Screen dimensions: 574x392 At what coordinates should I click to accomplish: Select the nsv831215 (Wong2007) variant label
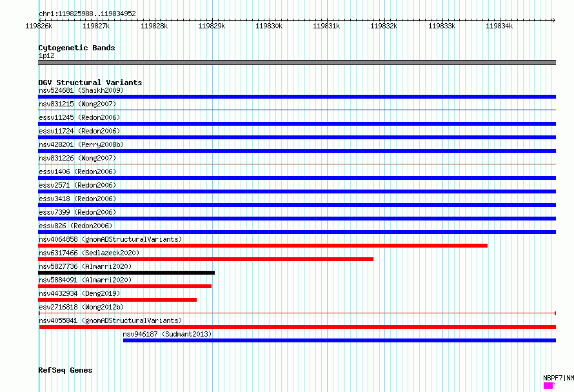tap(77, 104)
